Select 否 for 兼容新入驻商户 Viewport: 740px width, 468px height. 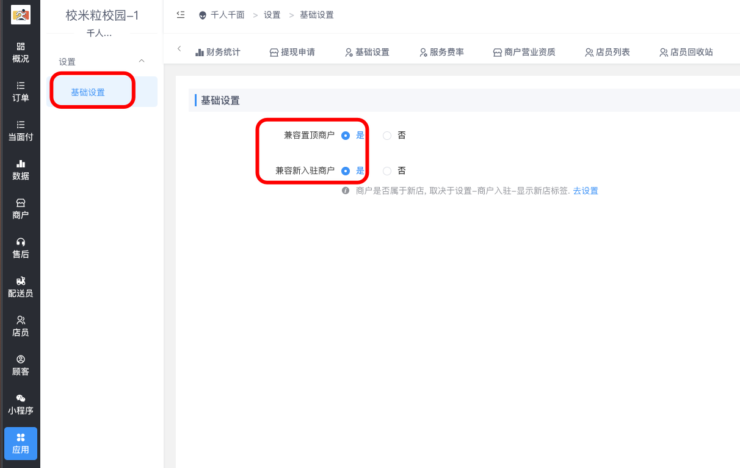click(x=387, y=171)
